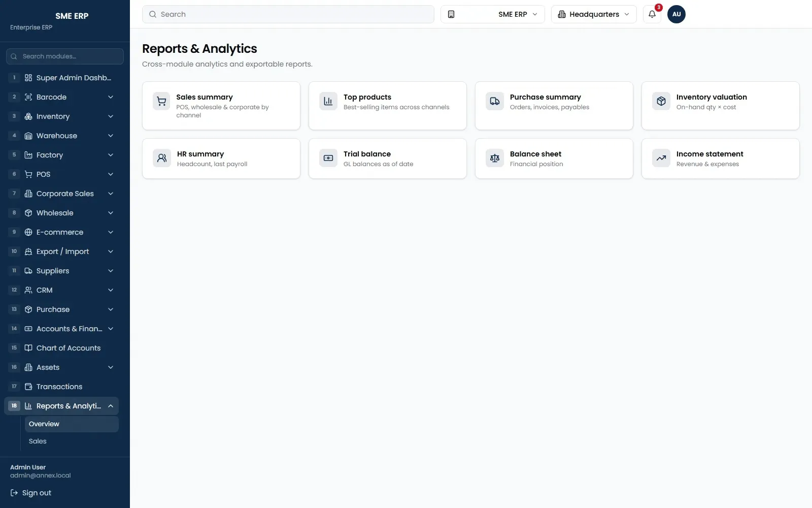Focus the Search modules field

click(65, 56)
